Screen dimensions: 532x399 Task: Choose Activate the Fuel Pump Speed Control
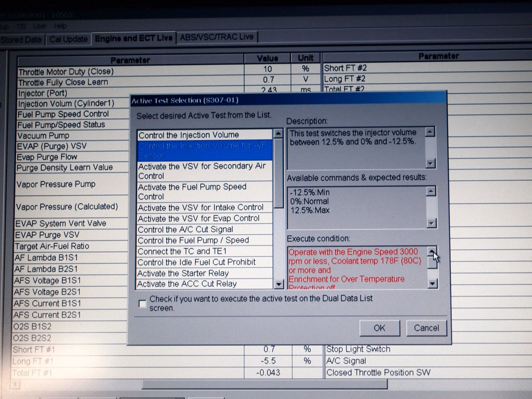[x=205, y=192]
